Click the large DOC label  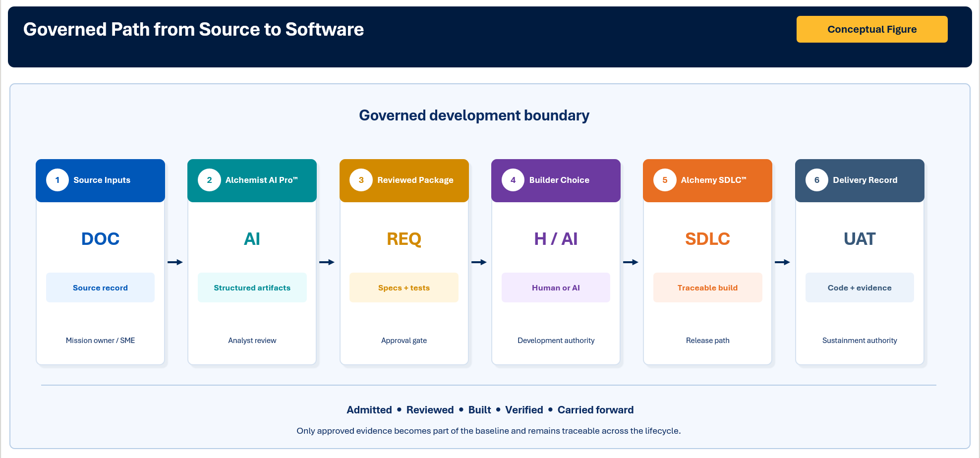100,239
